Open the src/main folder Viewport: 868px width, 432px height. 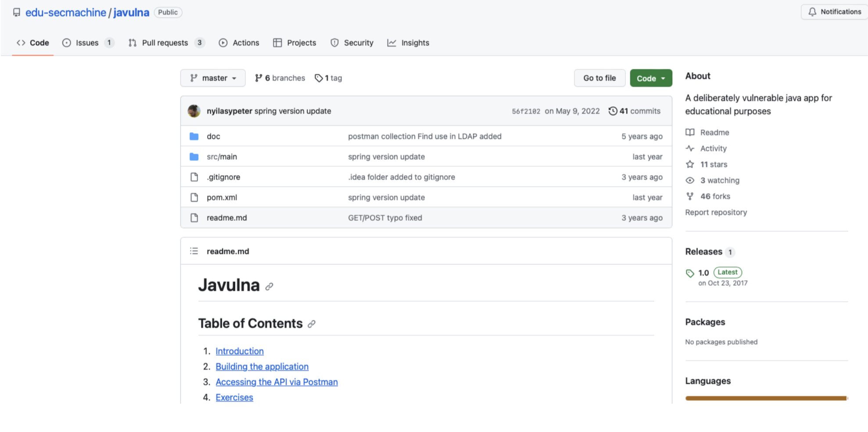click(222, 156)
